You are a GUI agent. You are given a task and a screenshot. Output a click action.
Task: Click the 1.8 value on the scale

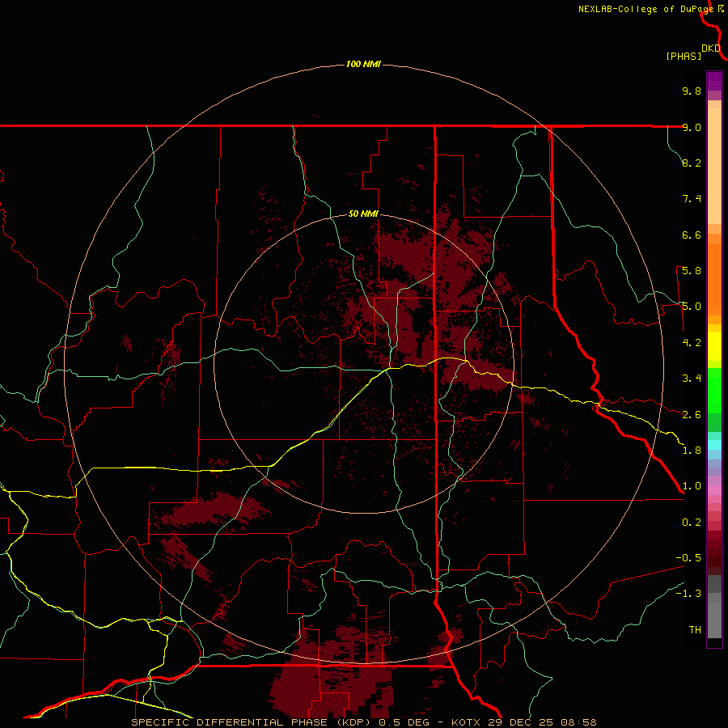point(692,451)
